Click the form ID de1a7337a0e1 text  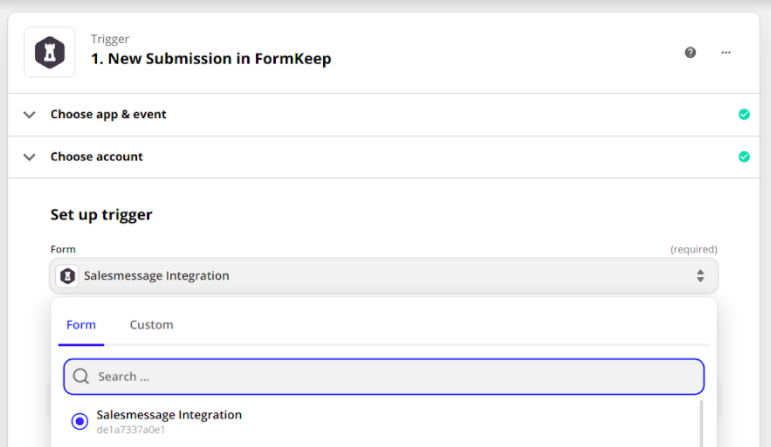click(x=130, y=430)
